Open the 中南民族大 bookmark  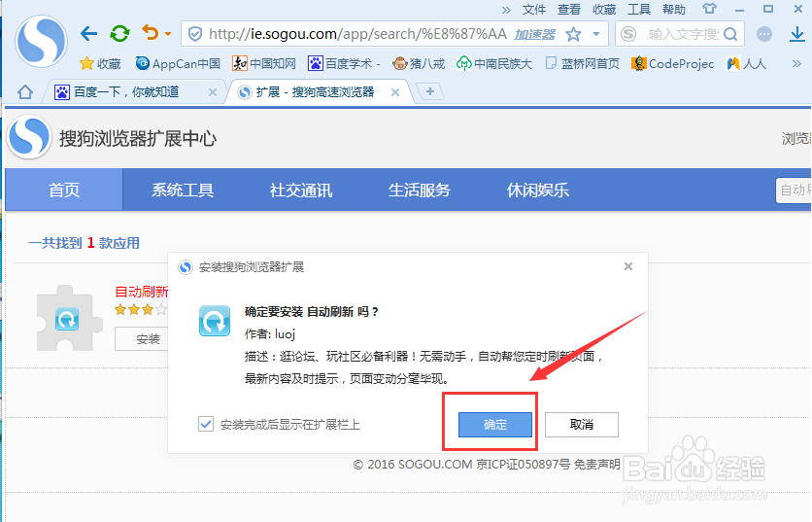point(494,64)
